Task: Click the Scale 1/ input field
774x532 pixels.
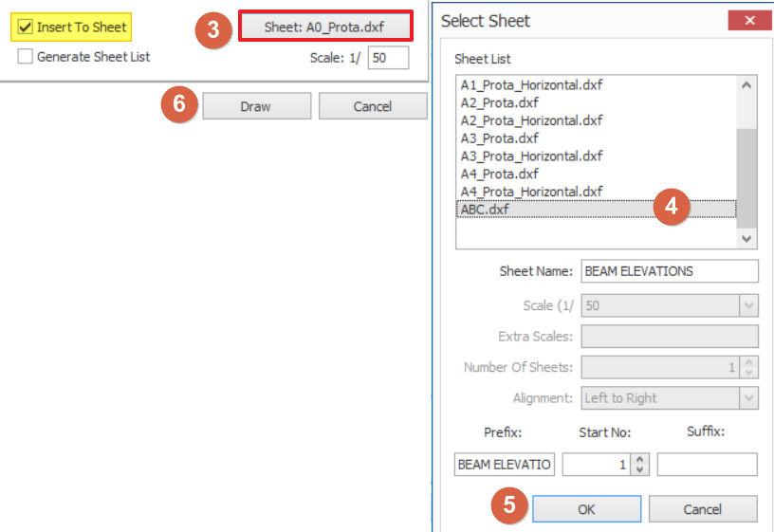Action: pos(388,58)
